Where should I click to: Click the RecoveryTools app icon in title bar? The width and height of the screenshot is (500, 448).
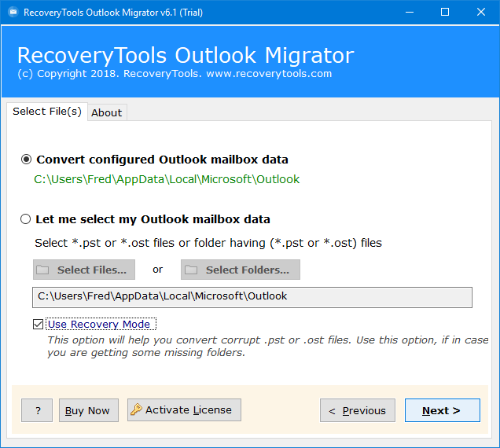click(x=13, y=12)
